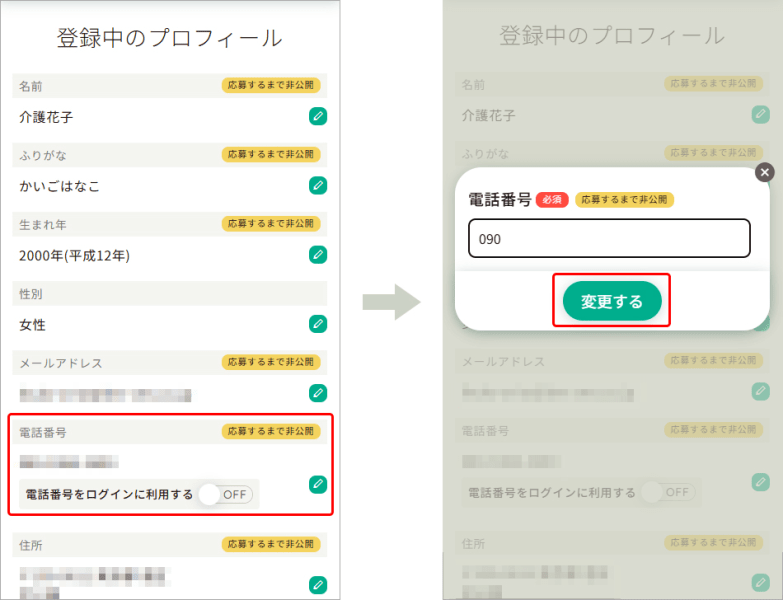Edit 電話番号 via the pencil icon in the red-outlined section
This screenshot has width=783, height=600.
[318, 484]
